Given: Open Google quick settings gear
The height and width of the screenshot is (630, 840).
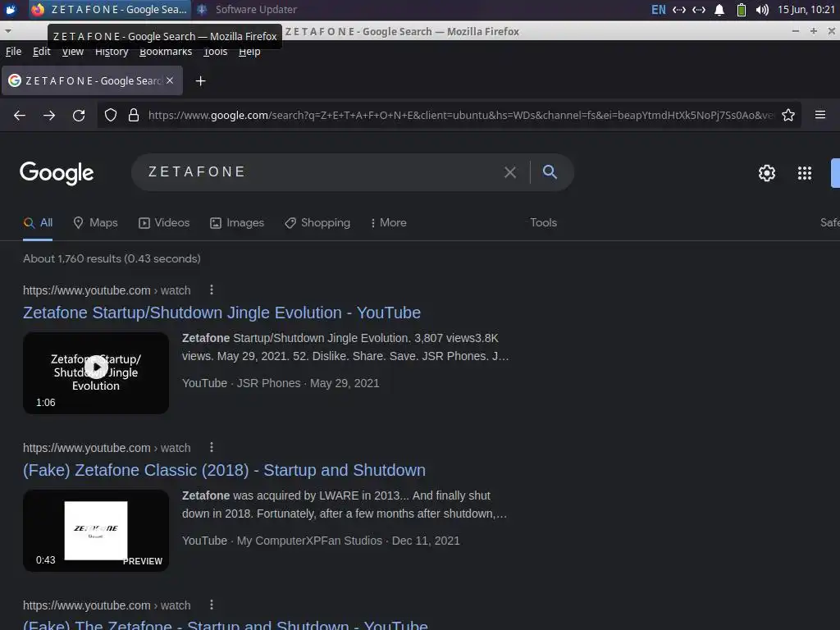Looking at the screenshot, I should click(x=767, y=173).
